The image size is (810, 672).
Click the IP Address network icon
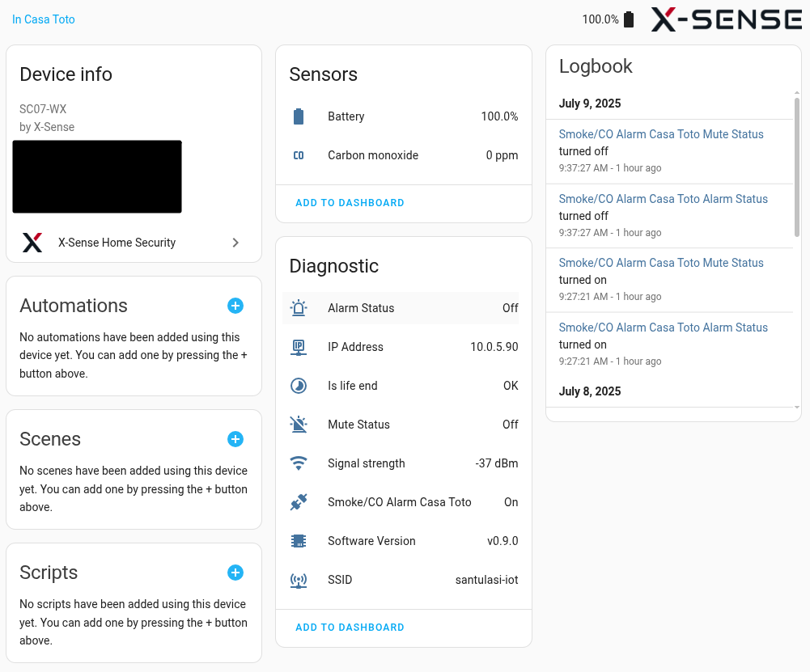pos(299,347)
